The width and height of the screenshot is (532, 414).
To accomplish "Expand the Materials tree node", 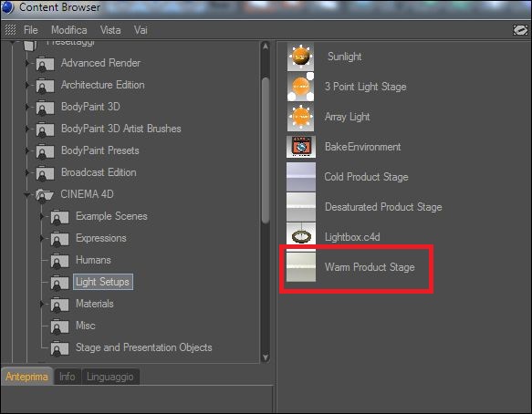I will 42,304.
